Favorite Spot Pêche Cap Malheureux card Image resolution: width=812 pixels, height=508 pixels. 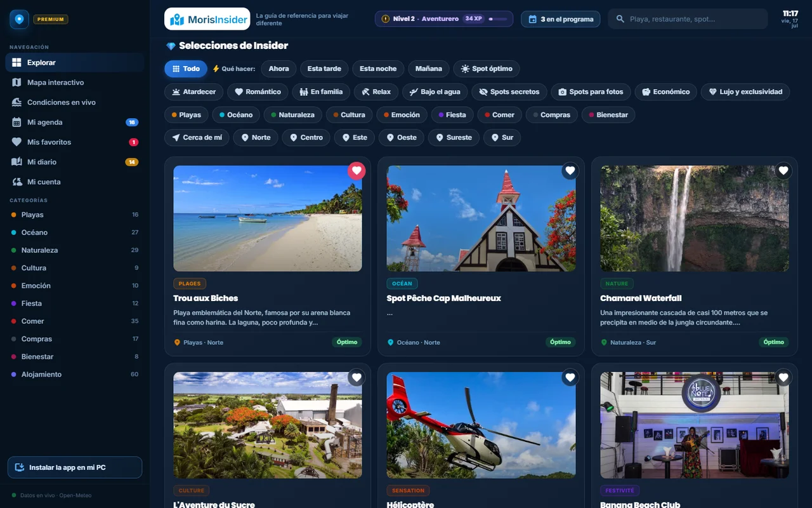click(x=570, y=170)
